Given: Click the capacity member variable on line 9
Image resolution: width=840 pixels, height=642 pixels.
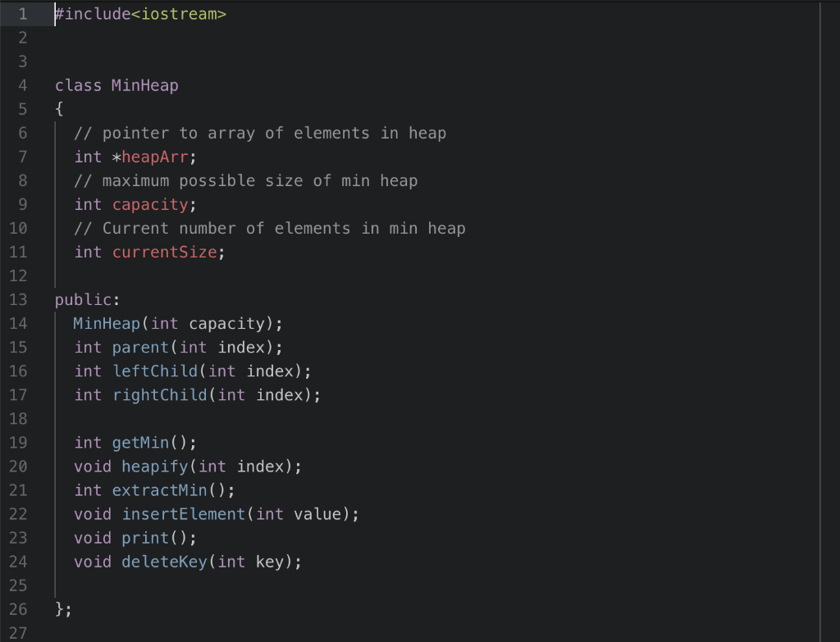Looking at the screenshot, I should click(x=150, y=204).
